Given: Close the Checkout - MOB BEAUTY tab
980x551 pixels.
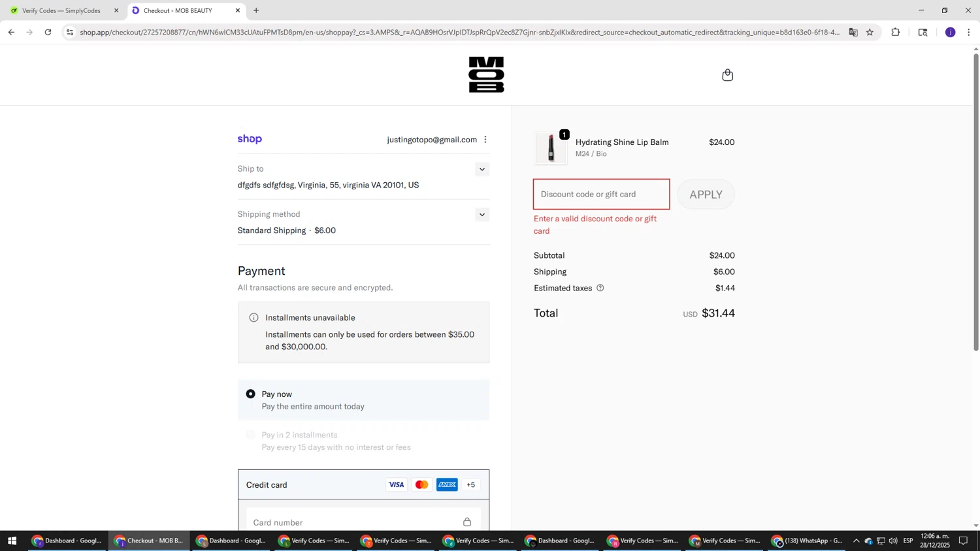Looking at the screenshot, I should click(238, 10).
